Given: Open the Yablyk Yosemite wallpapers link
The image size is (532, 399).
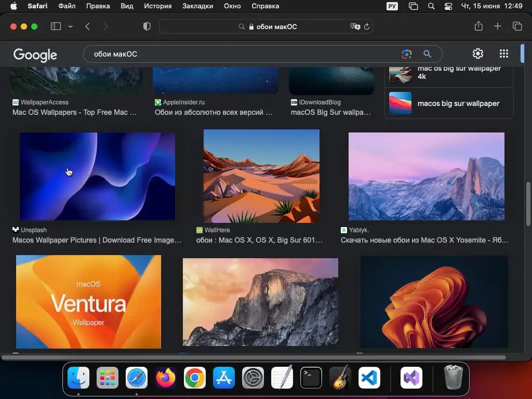Looking at the screenshot, I should (x=425, y=240).
